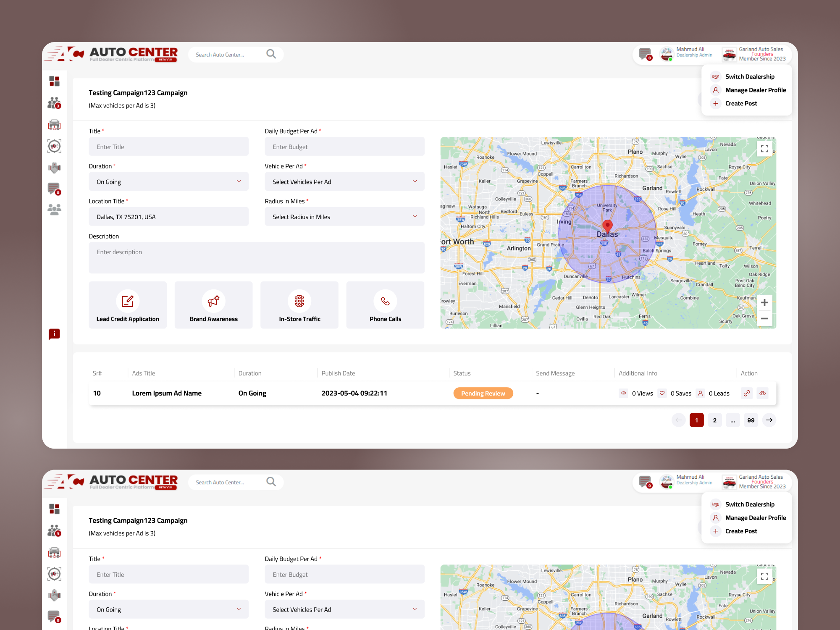Open Select Vehicles Per Ad dropdown

point(344,182)
